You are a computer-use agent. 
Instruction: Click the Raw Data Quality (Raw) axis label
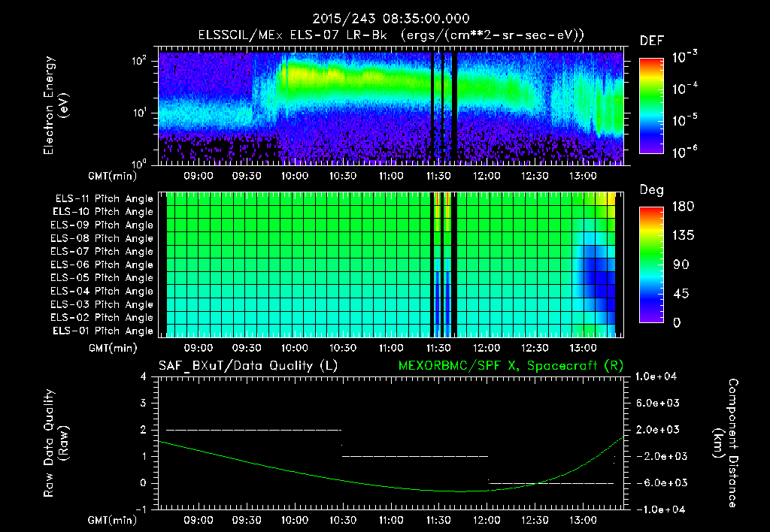(56, 443)
